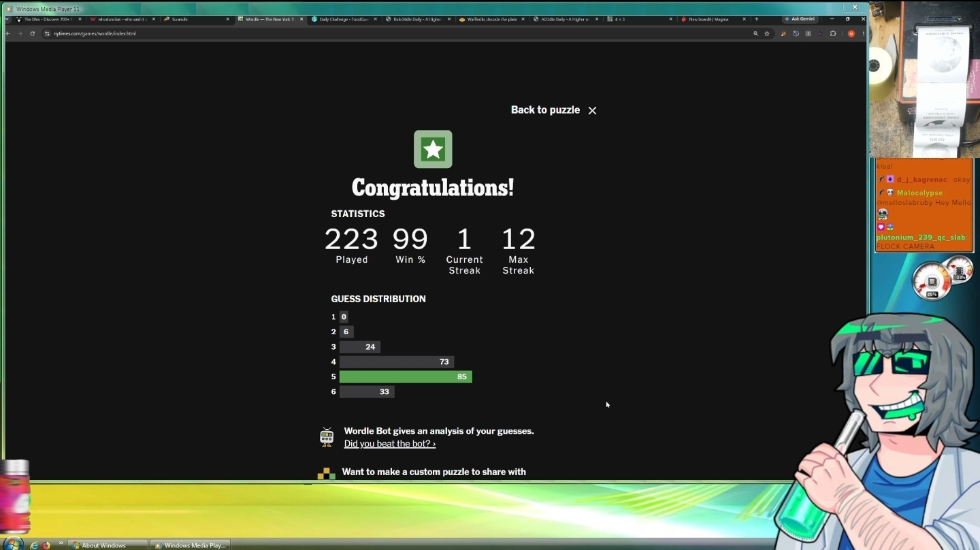980x550 pixels.
Task: Switch to the whodunchat browser tab
Action: [x=121, y=19]
